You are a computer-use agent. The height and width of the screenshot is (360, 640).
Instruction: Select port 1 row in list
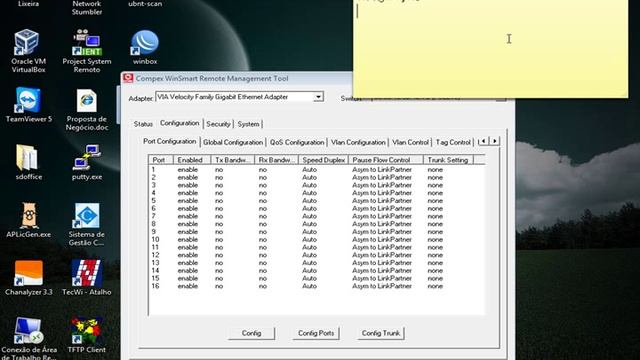point(316,169)
